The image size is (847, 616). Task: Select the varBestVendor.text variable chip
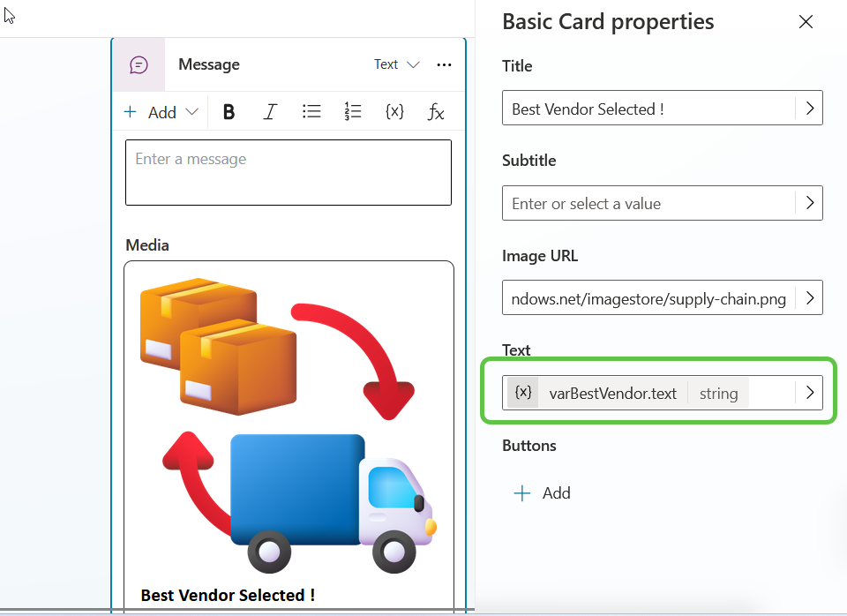[613, 393]
